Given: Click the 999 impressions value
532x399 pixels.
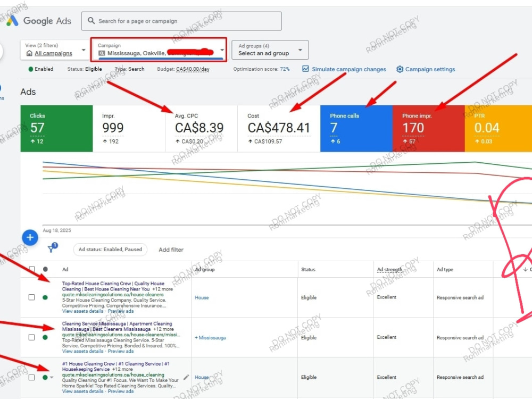Looking at the screenshot, I should coord(113,128).
